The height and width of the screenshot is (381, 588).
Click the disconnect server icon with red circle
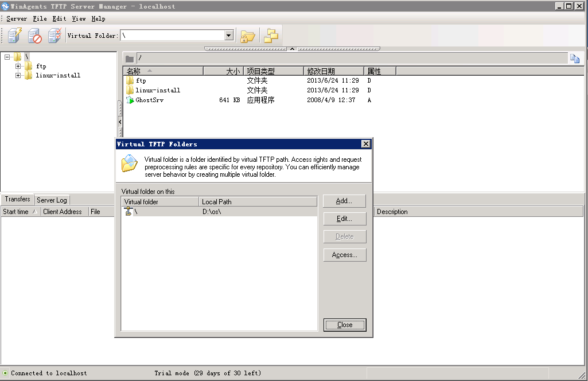coord(35,36)
